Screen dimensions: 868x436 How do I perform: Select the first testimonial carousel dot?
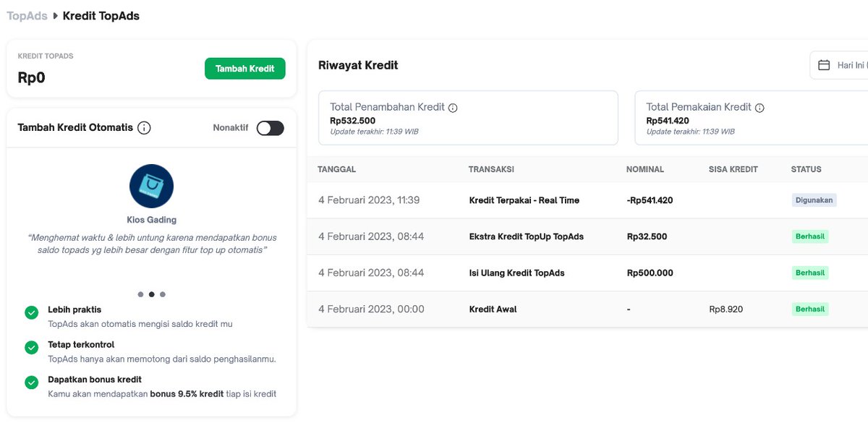click(140, 294)
